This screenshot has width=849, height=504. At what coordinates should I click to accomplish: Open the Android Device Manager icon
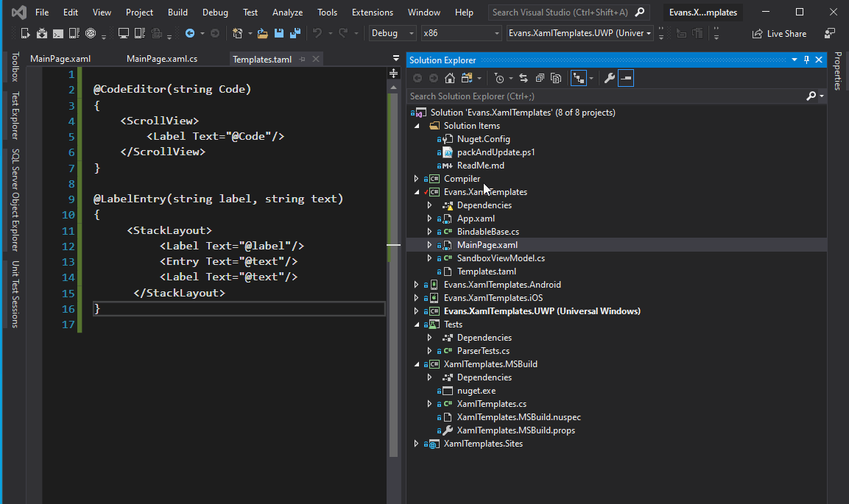click(74, 34)
